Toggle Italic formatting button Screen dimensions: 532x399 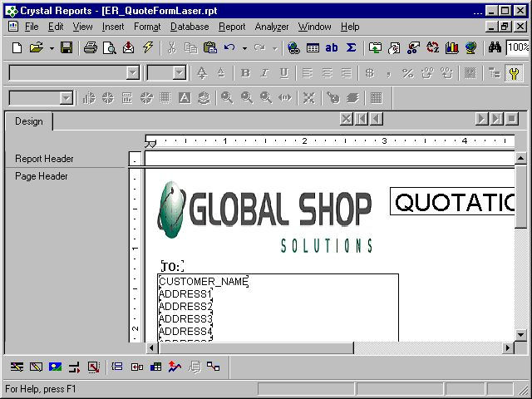tap(264, 73)
